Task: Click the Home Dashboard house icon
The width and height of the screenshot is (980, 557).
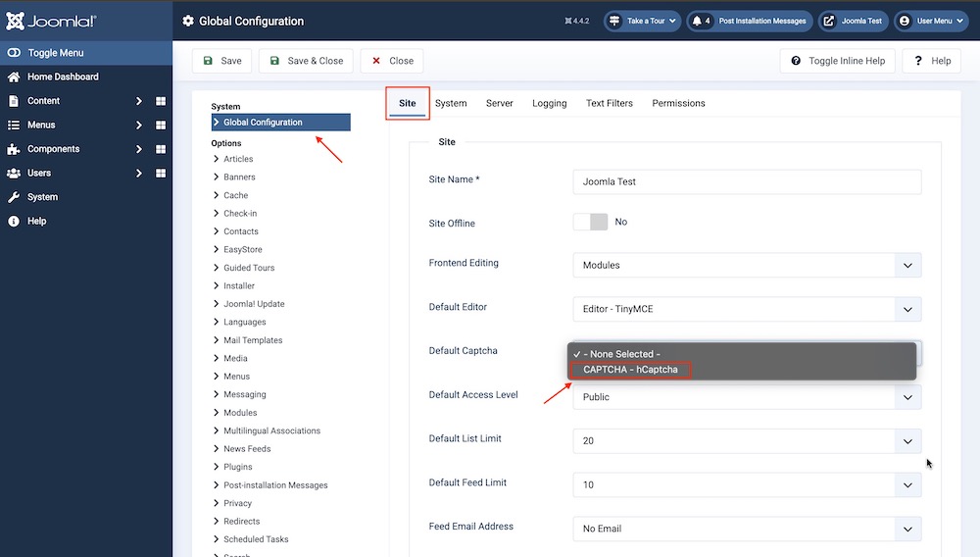Action: coord(14,76)
